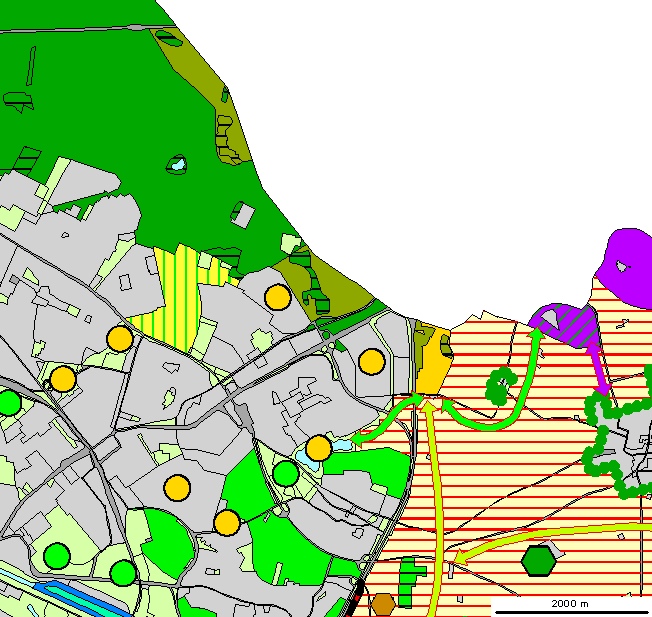Click the orange circle nearest the yellow-orange zone
The width and height of the screenshot is (652, 617).
point(372,362)
